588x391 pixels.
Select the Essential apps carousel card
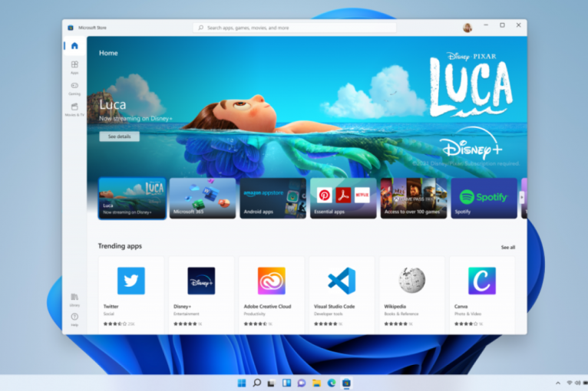tap(343, 198)
